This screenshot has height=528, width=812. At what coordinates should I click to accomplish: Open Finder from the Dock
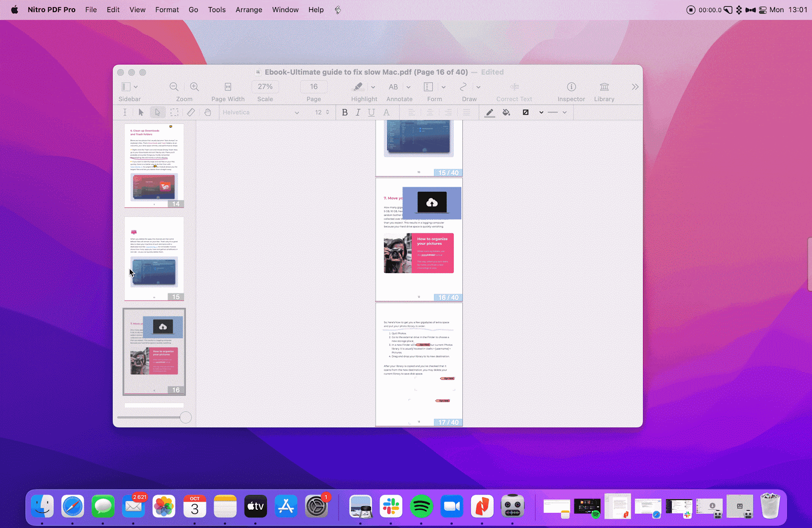42,506
